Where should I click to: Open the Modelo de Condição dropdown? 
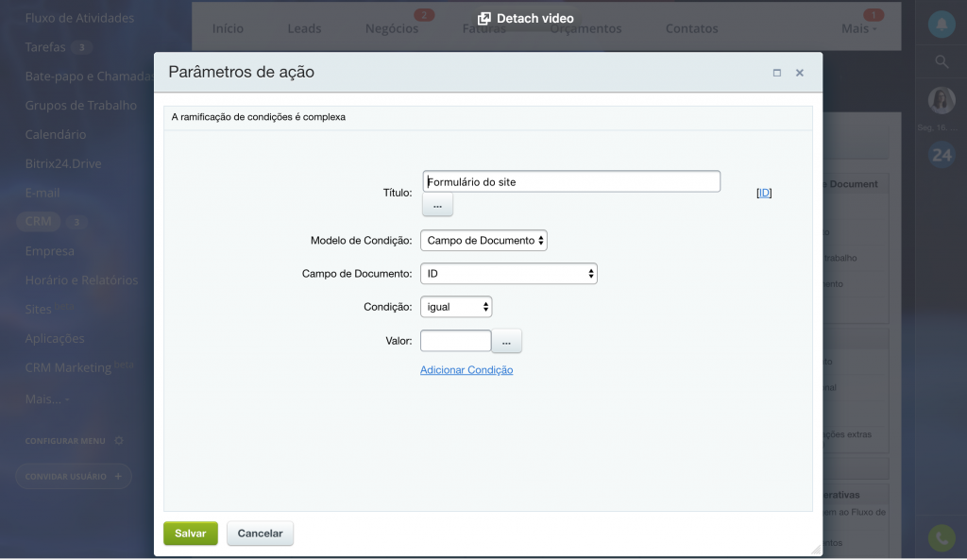click(483, 241)
